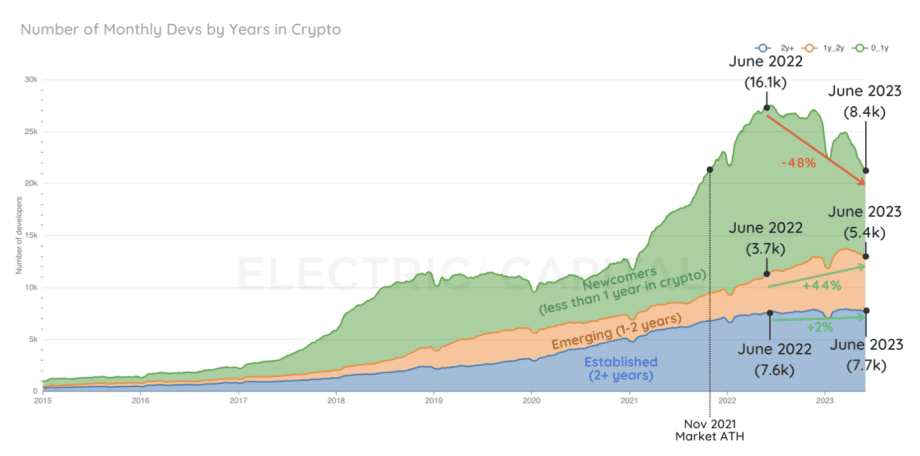
Task: Select the Nov 2021 ATH marker dot
Action: click(x=710, y=170)
